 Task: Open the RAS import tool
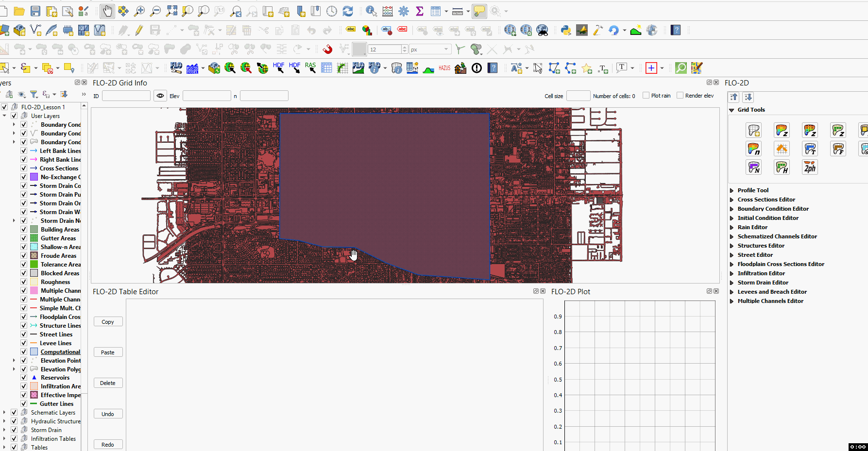pyautogui.click(x=310, y=68)
